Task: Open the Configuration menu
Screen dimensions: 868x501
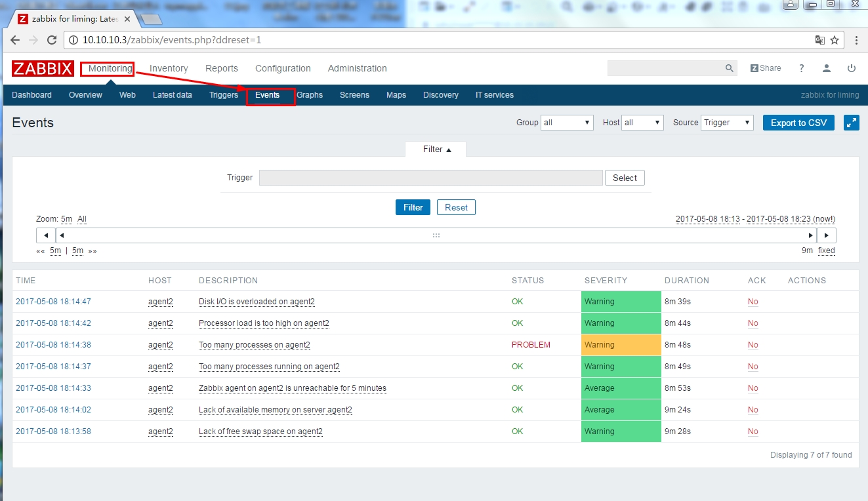Action: (283, 68)
